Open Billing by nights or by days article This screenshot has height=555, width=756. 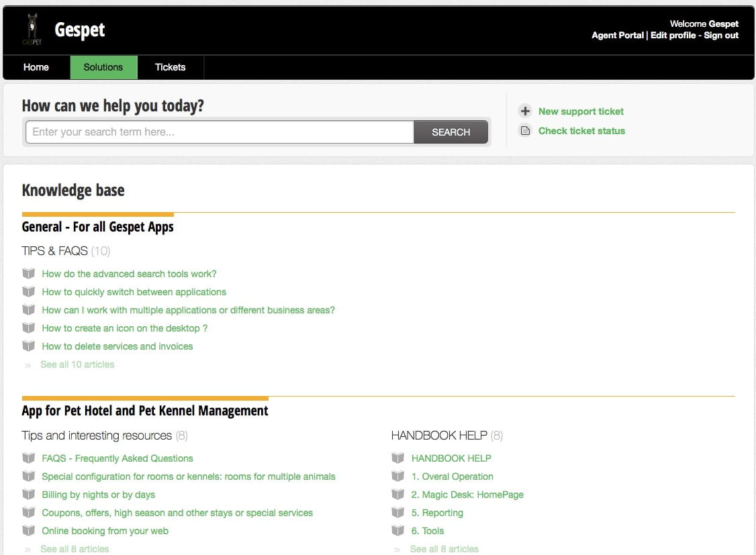pos(98,495)
